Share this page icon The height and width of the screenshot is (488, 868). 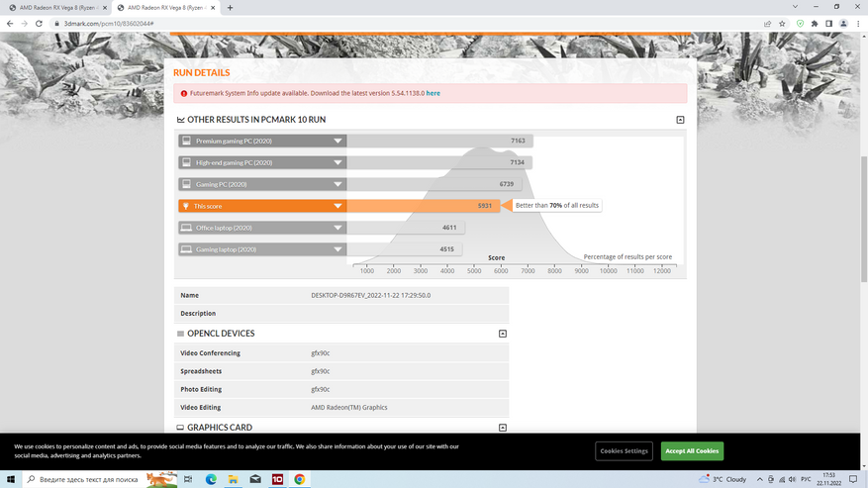pyautogui.click(x=767, y=24)
